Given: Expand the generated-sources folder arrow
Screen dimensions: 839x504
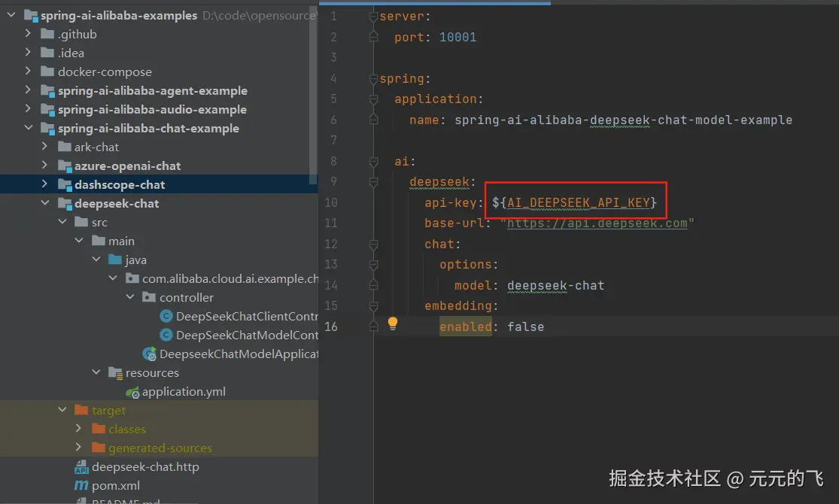Looking at the screenshot, I should (78, 448).
